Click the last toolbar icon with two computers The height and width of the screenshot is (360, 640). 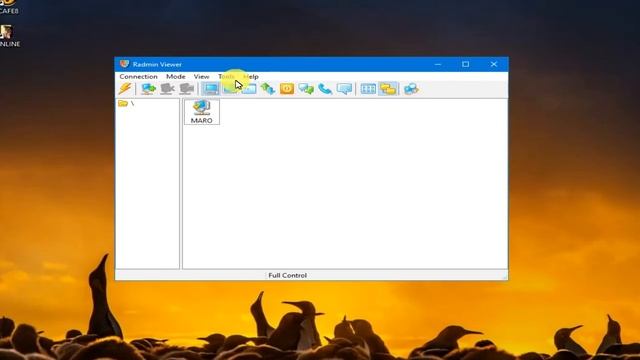click(411, 89)
